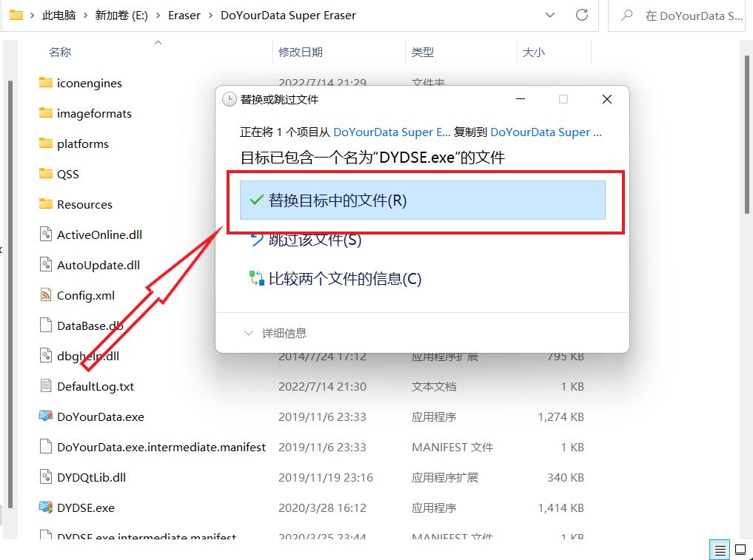Open the chevron after 此电脑 breadcrumb

pyautogui.click(x=85, y=16)
